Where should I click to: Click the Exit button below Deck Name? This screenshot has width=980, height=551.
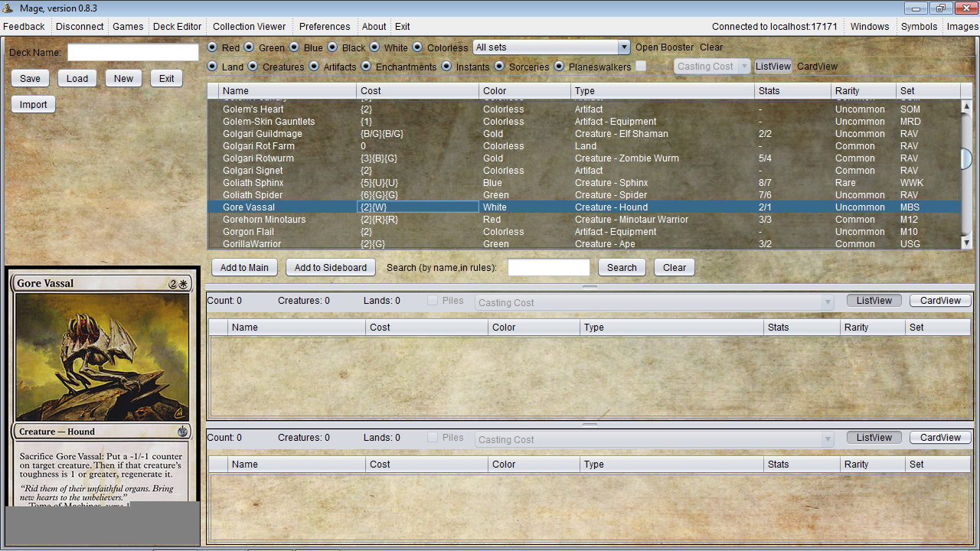click(x=167, y=78)
